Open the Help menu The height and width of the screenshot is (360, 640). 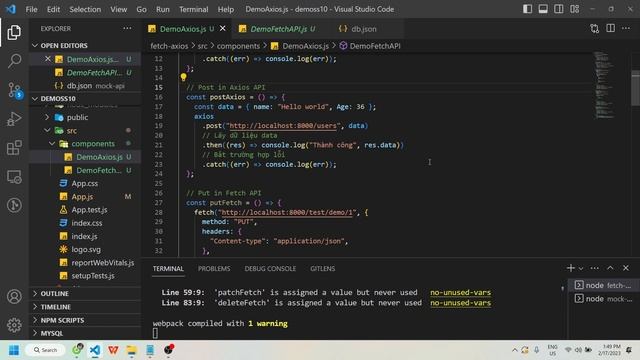(226, 9)
